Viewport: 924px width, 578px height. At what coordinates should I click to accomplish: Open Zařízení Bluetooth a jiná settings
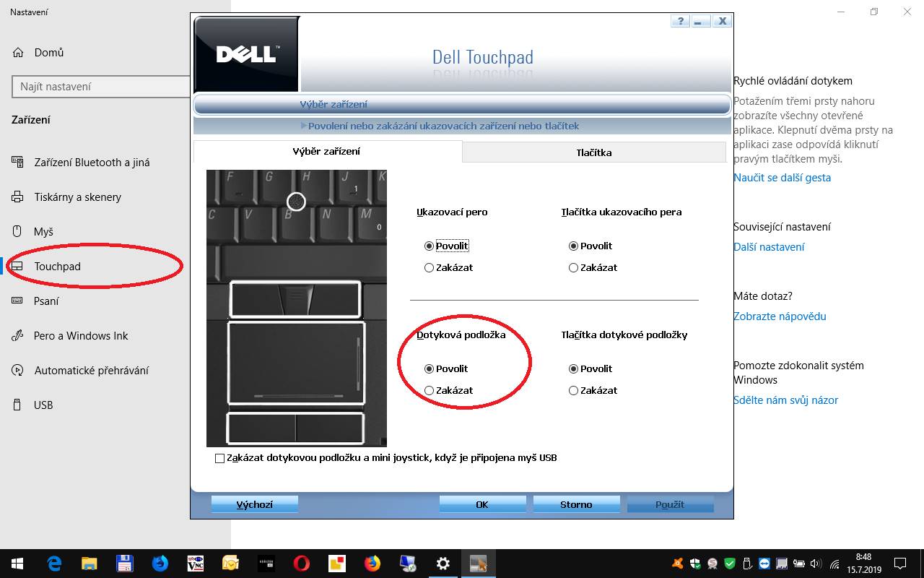[92, 163]
